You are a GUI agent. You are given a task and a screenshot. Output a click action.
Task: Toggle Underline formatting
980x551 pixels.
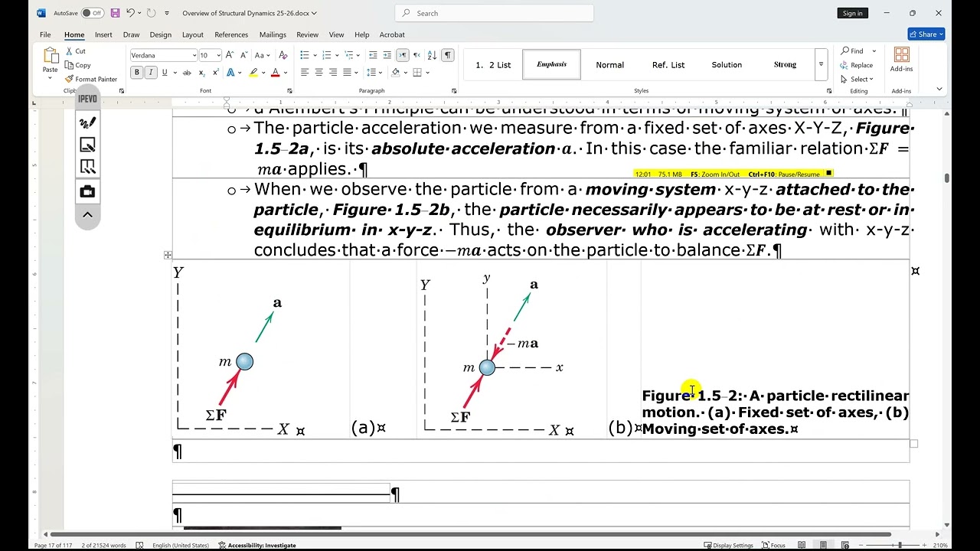click(164, 73)
